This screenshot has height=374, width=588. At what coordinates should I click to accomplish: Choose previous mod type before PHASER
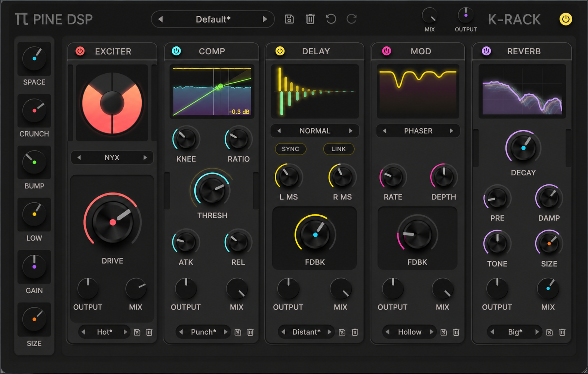(x=384, y=131)
